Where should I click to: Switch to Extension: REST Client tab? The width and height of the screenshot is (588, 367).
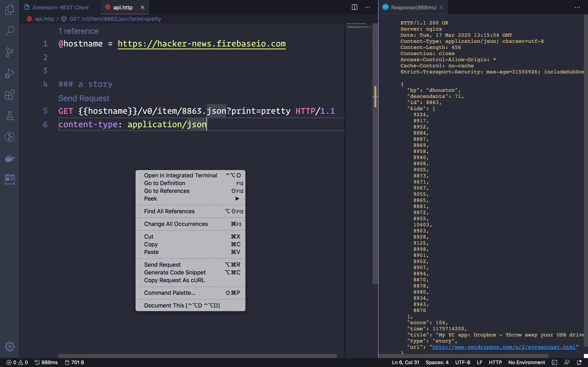pos(60,8)
